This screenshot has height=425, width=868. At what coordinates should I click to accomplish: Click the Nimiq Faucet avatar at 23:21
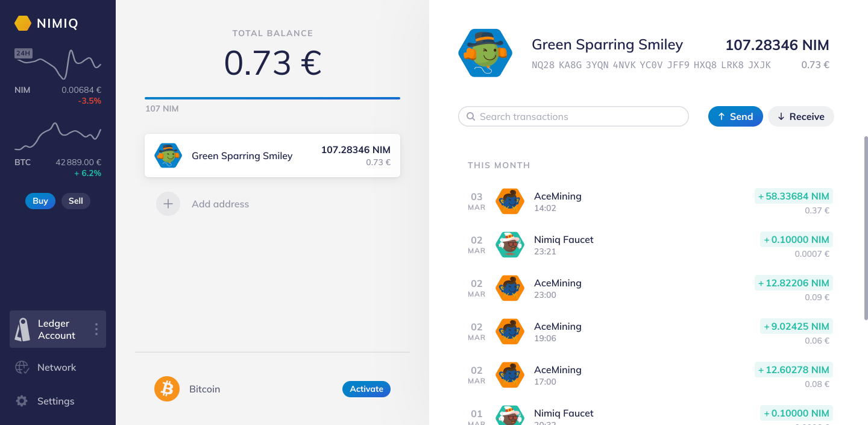[510, 245]
